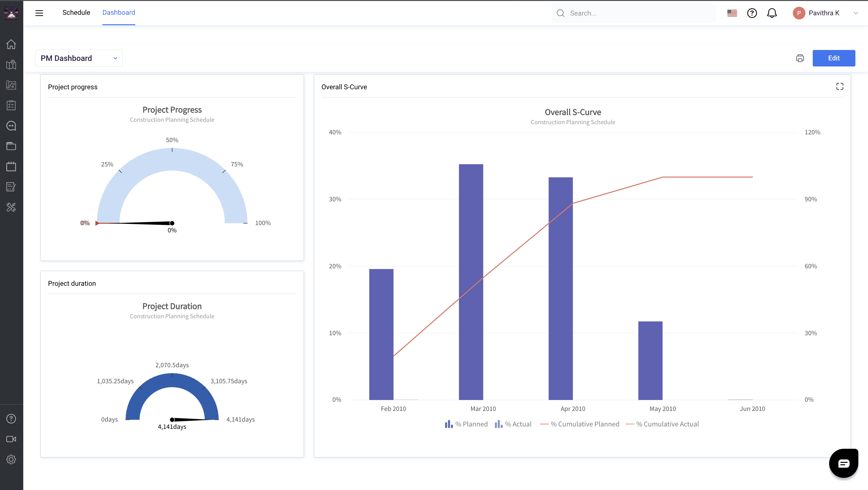Click the Project duration panel title
This screenshot has width=868, height=490.
click(x=72, y=283)
